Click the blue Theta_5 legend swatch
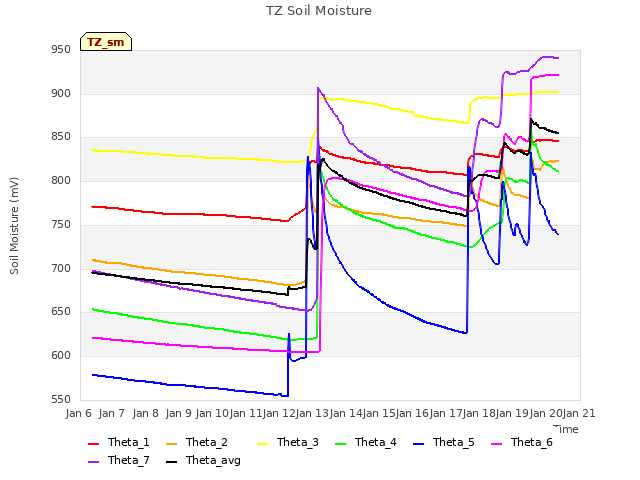This screenshot has width=640, height=480. tap(418, 444)
